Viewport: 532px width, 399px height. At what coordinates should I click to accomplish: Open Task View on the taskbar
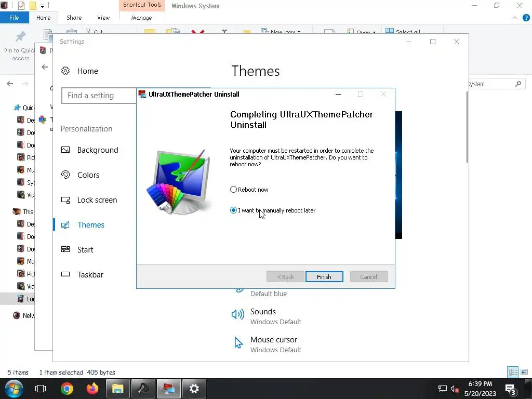point(41,389)
